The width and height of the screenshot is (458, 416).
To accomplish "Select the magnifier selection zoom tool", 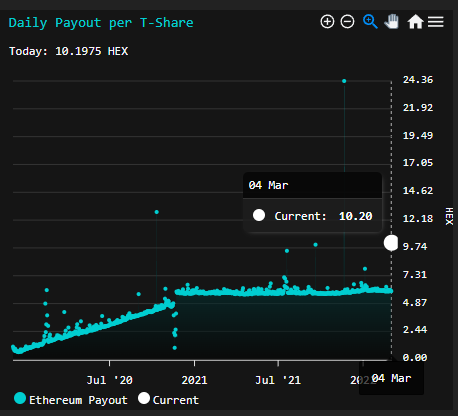I will pos(370,22).
